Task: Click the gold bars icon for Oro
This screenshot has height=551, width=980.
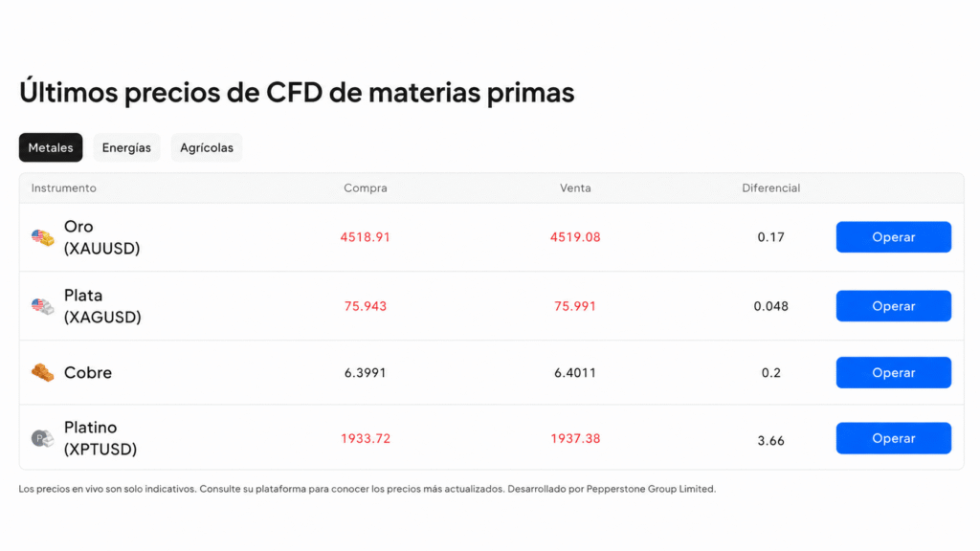Action: 42,237
